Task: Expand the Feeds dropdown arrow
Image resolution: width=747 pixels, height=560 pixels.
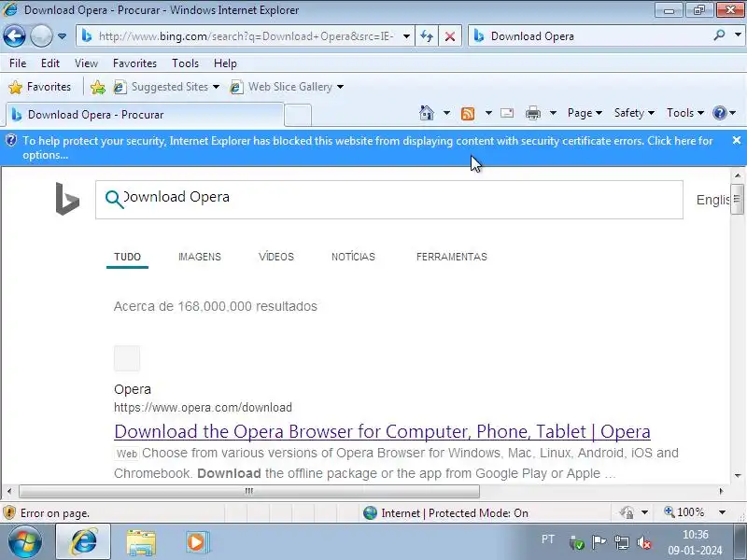Action: 488,113
